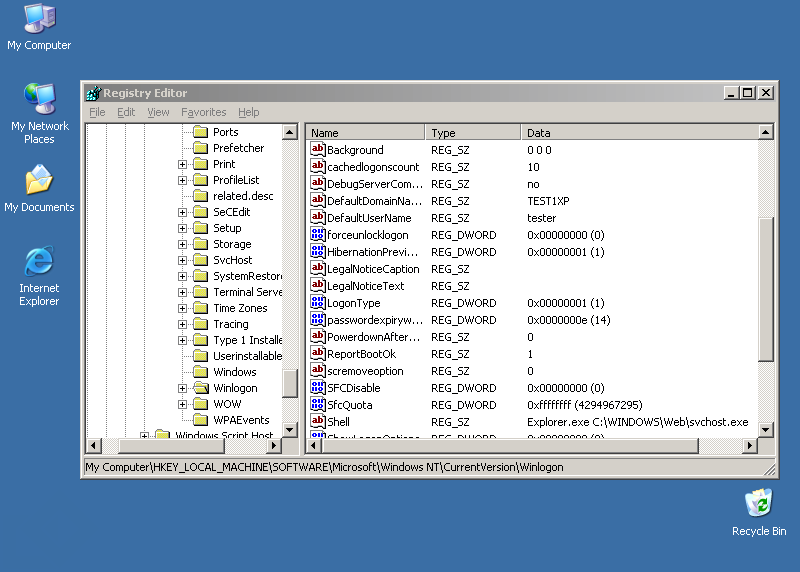The height and width of the screenshot is (572, 800).
Task: Click the related.desc folder icon
Action: (x=201, y=196)
